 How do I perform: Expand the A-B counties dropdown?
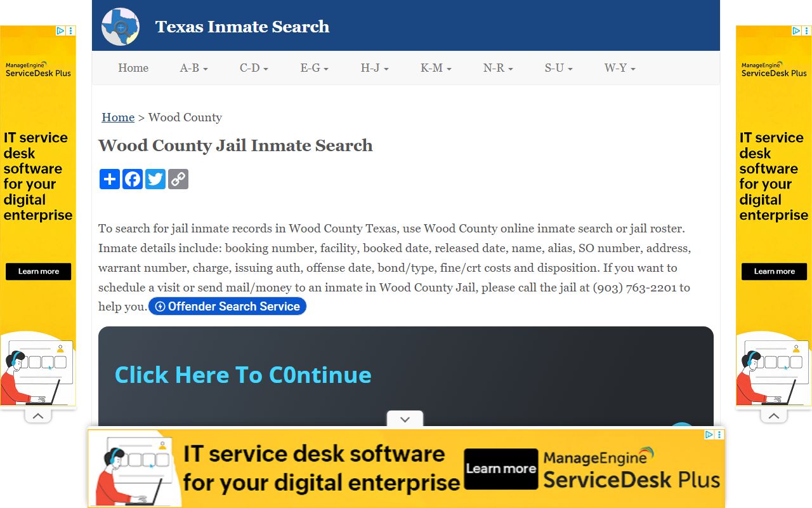193,68
